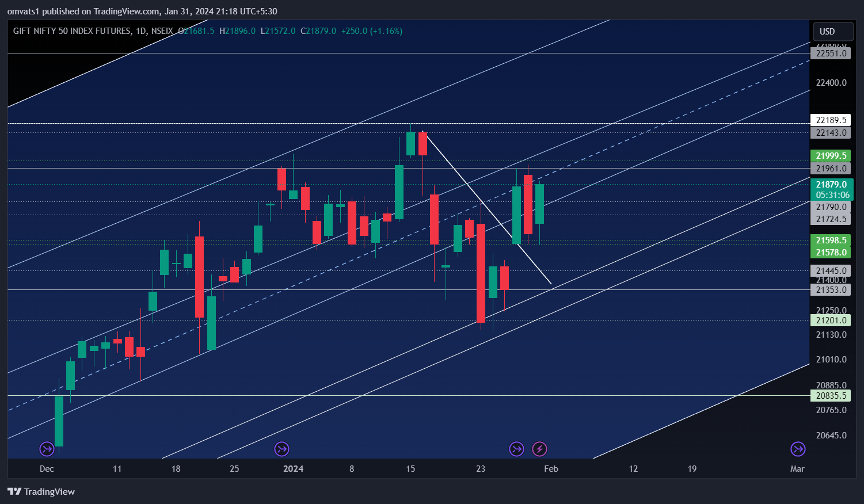Click the green 21578.0 price label
Screen dimensions: 864x504
point(832,253)
